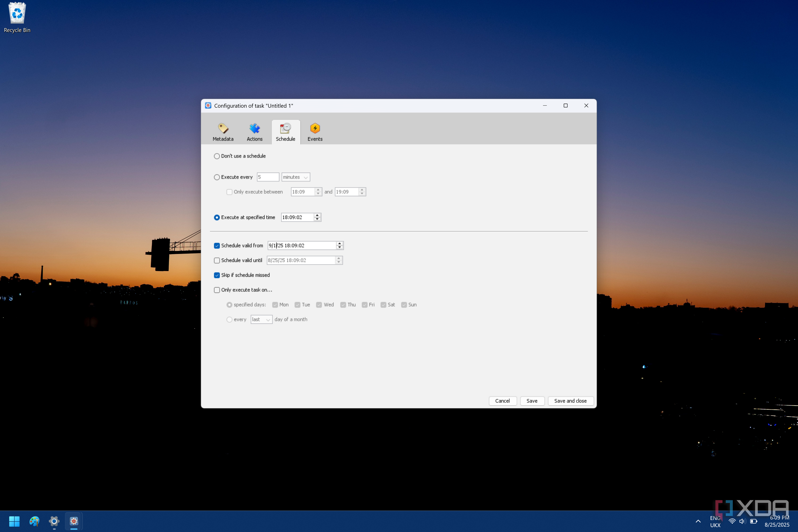Select the "every ... day of a month" radio
Image resolution: width=798 pixels, height=532 pixels.
pyautogui.click(x=229, y=320)
